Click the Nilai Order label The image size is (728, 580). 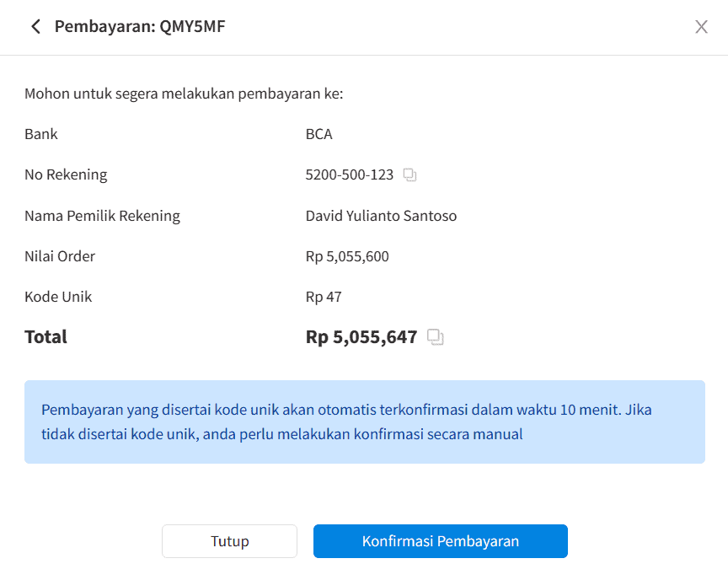[x=60, y=256]
